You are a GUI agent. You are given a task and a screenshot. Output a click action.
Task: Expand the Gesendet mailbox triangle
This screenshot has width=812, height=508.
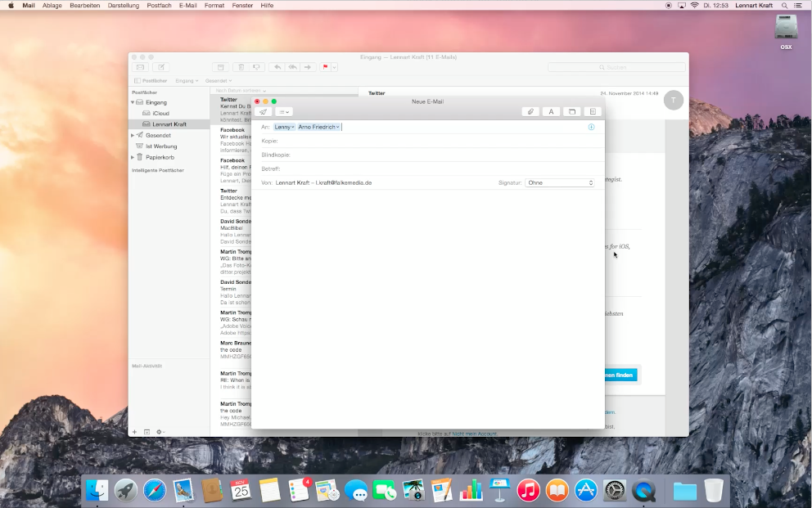[x=133, y=136]
